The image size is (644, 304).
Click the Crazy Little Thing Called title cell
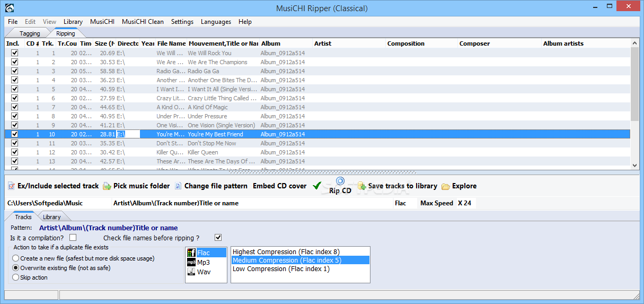[223, 98]
